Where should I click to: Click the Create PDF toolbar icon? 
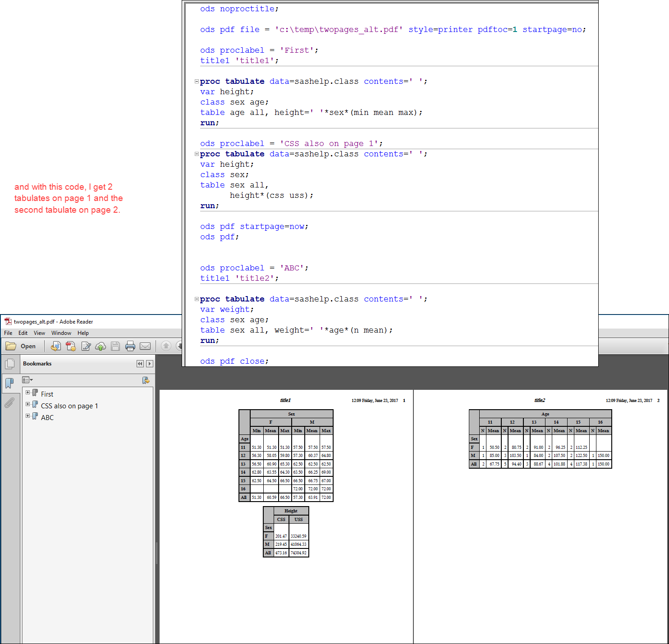[x=71, y=346]
